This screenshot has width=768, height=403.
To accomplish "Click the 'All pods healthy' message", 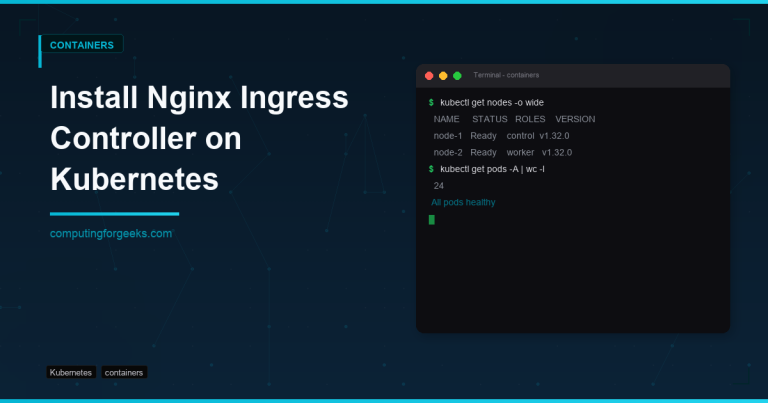I will click(x=463, y=202).
